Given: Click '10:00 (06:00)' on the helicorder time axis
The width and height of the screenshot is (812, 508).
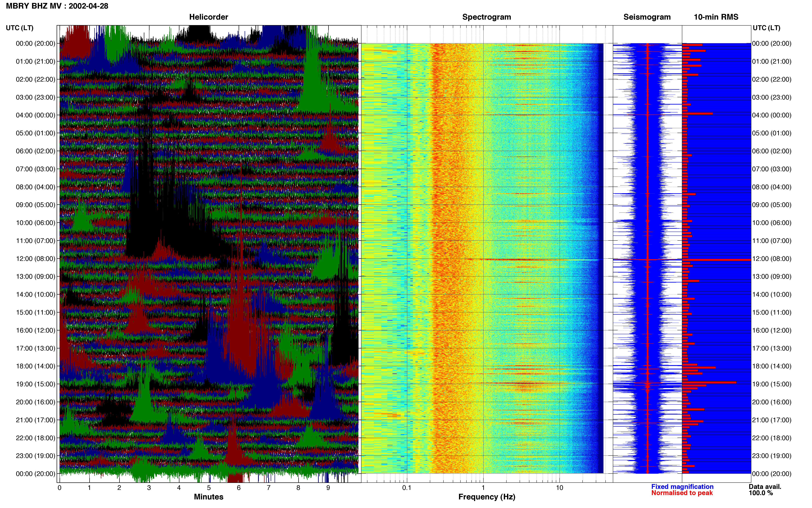Looking at the screenshot, I should [36, 223].
